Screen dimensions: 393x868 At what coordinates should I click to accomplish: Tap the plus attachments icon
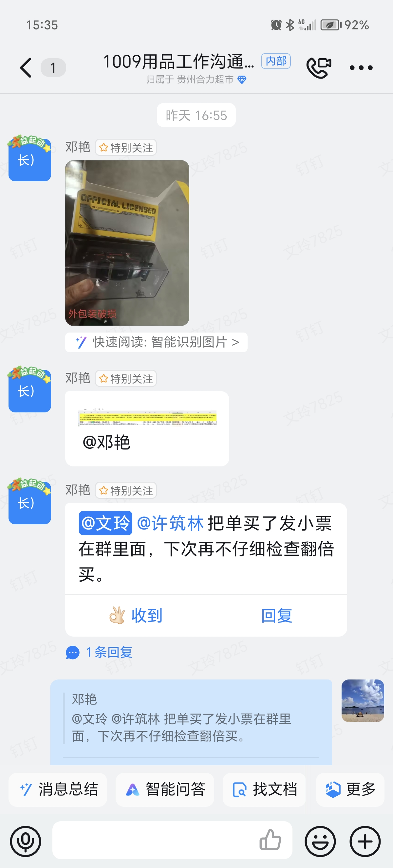tap(365, 841)
